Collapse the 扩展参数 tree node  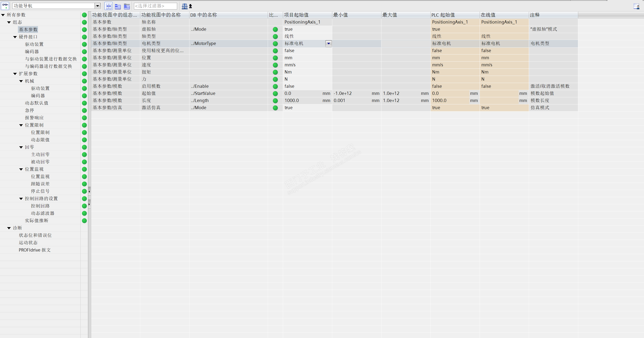coord(15,74)
